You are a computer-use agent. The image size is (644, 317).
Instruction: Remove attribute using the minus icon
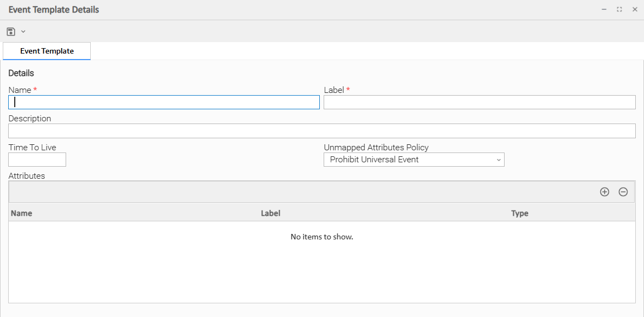[623, 192]
